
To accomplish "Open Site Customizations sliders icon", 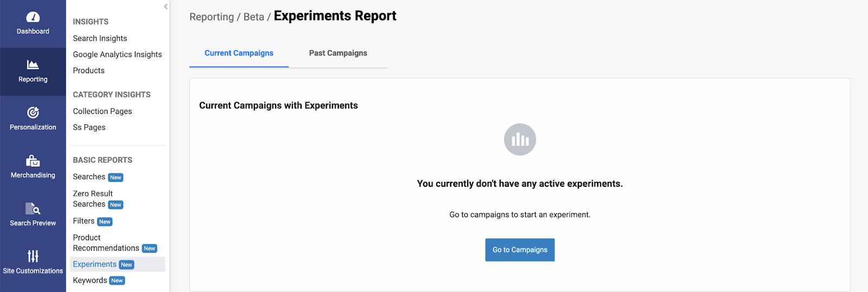I will [x=33, y=256].
